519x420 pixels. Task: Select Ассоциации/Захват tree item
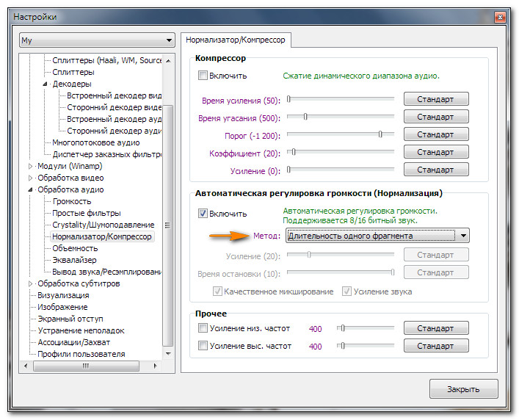pos(74,343)
